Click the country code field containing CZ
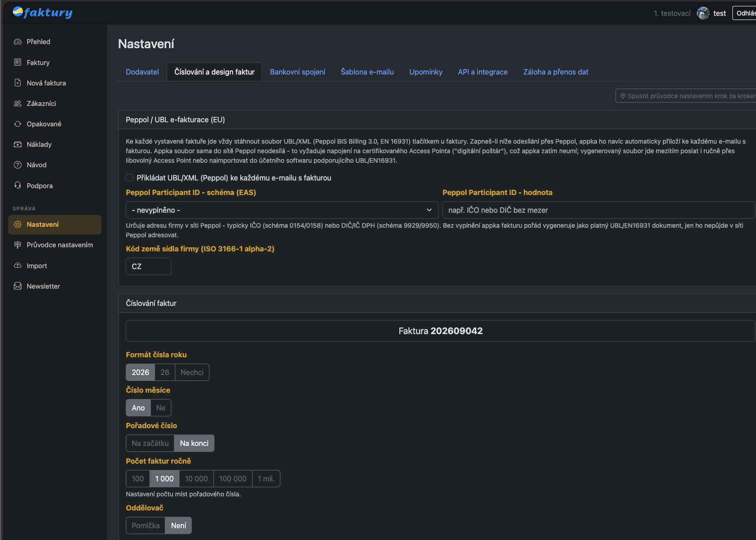 [x=149, y=266]
